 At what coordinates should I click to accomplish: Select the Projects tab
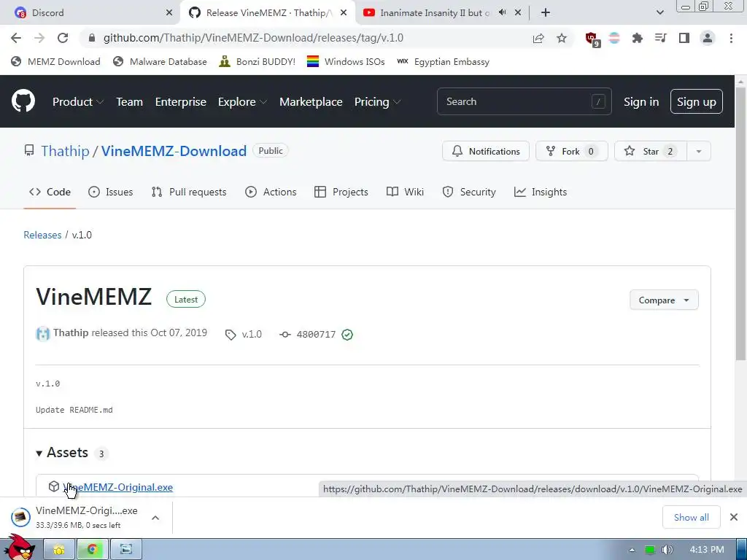(x=341, y=192)
